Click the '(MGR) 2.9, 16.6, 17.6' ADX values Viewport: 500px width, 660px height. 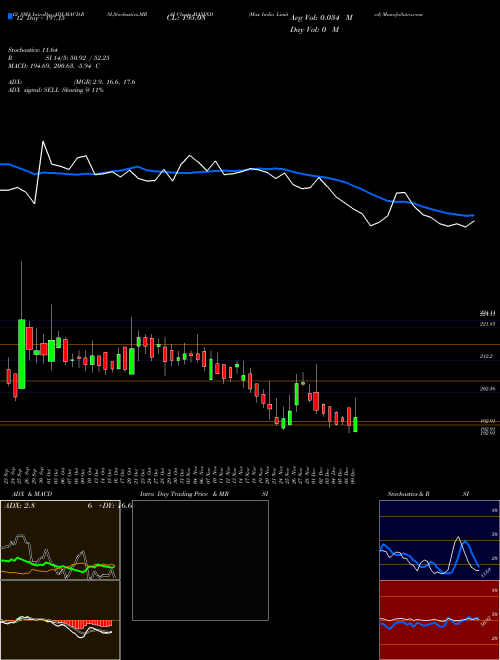point(104,82)
